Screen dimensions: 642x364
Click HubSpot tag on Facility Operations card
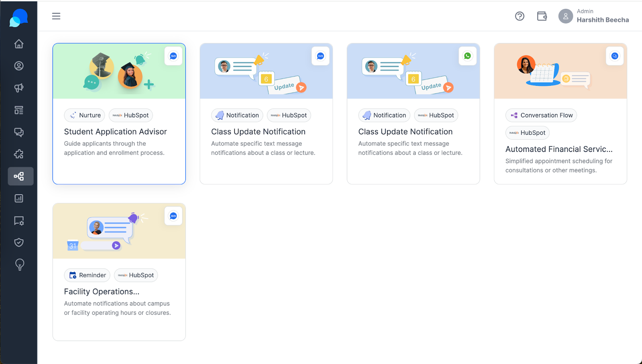(x=136, y=275)
